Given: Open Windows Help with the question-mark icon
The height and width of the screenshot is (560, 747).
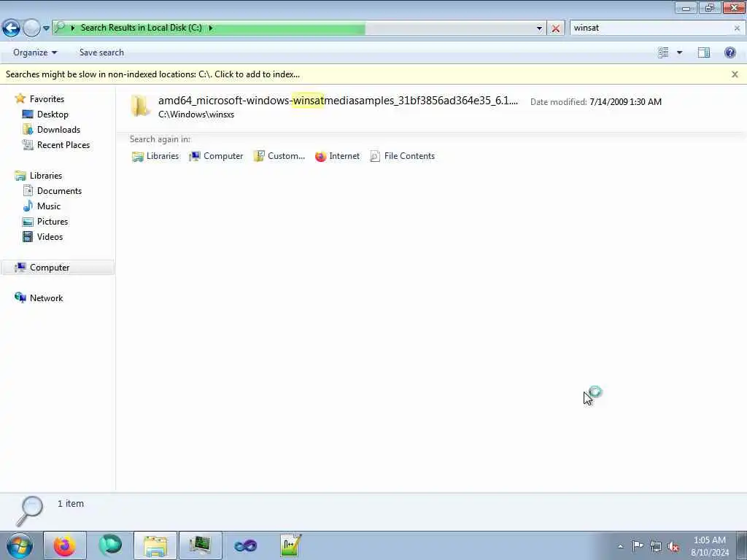Looking at the screenshot, I should 729,52.
